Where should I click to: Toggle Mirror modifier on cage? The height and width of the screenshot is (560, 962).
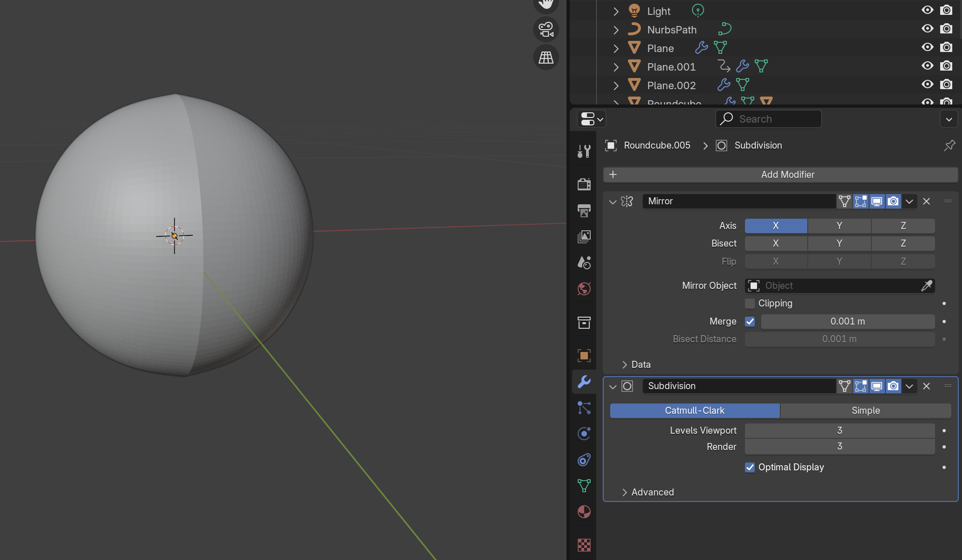click(844, 201)
